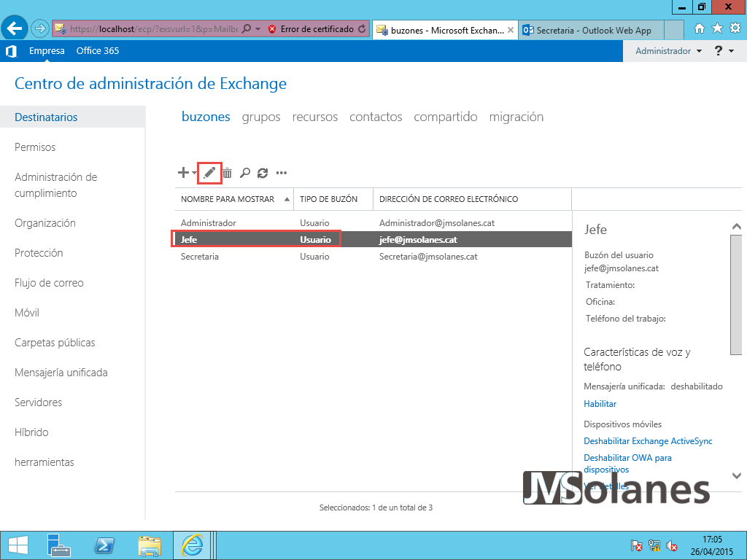
Task: Open the address bar autocomplete dropdown arrow
Action: pos(258,29)
